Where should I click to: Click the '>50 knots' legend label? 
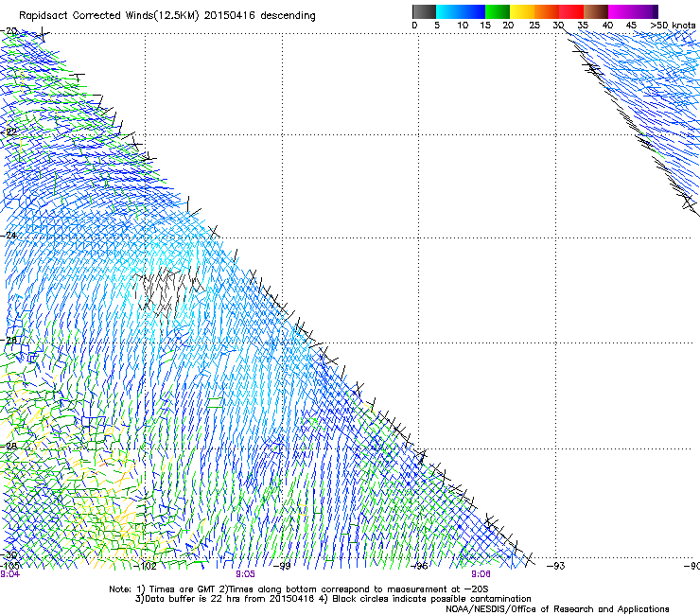click(673, 26)
